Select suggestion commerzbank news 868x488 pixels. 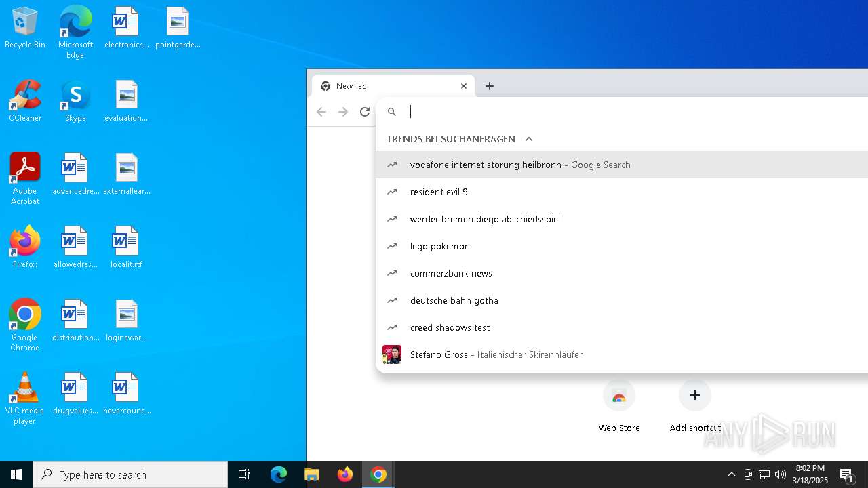pyautogui.click(x=622, y=273)
